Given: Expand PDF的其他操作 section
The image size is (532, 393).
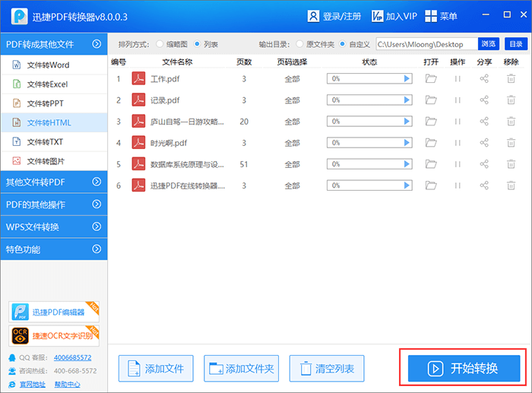Looking at the screenshot, I should 54,204.
